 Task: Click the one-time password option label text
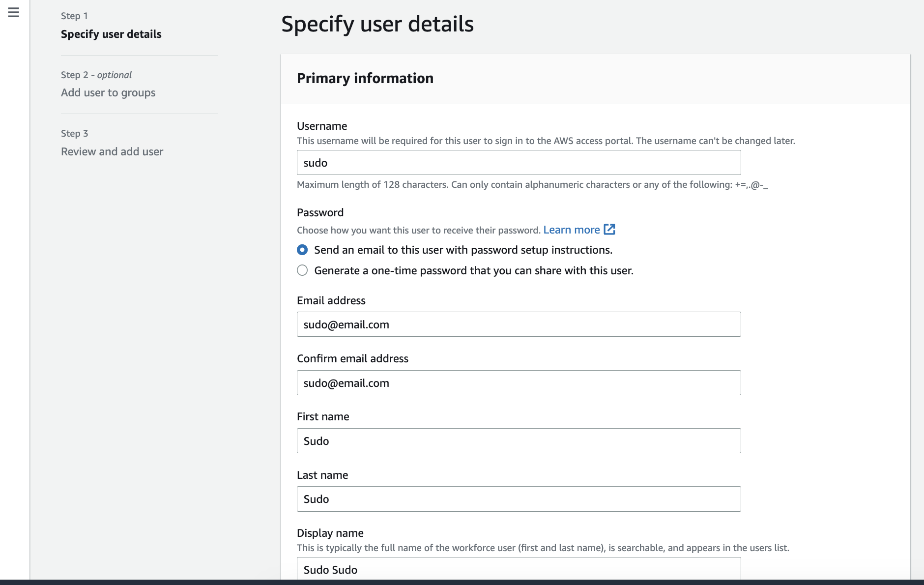pos(474,271)
